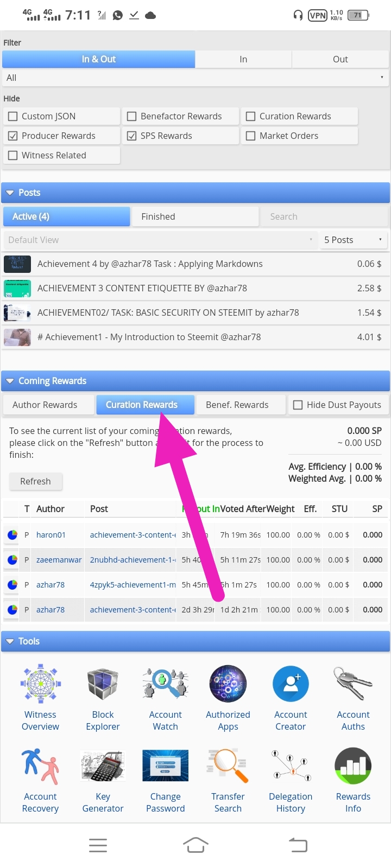Open the All filter dropdown
This screenshot has height=868, width=391.
click(x=195, y=78)
